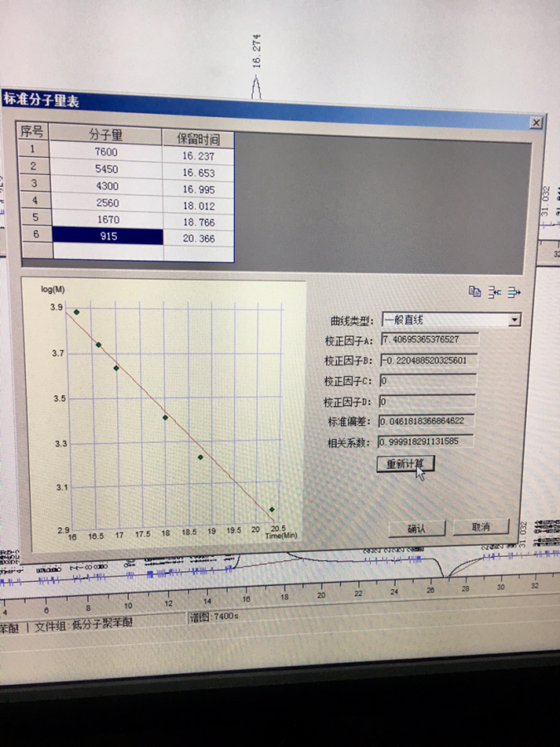The height and width of the screenshot is (747, 560).
Task: Click the 校正因子B value field
Action: [x=429, y=360]
